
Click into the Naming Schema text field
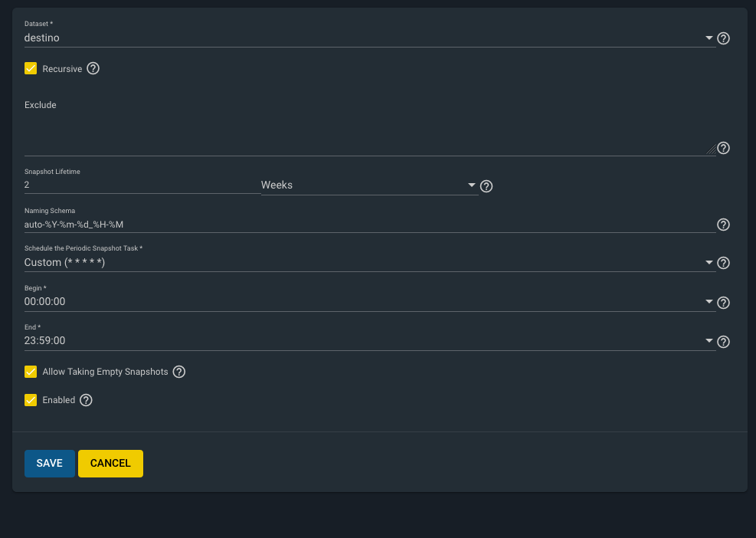(368, 225)
